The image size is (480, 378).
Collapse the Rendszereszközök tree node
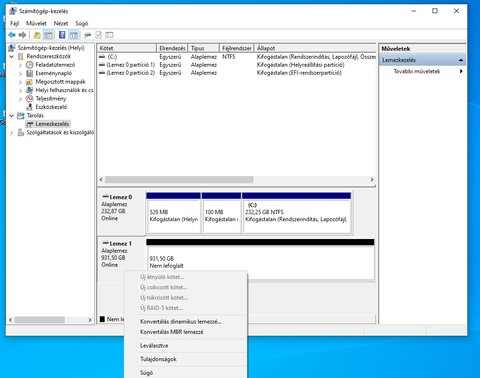(x=12, y=57)
